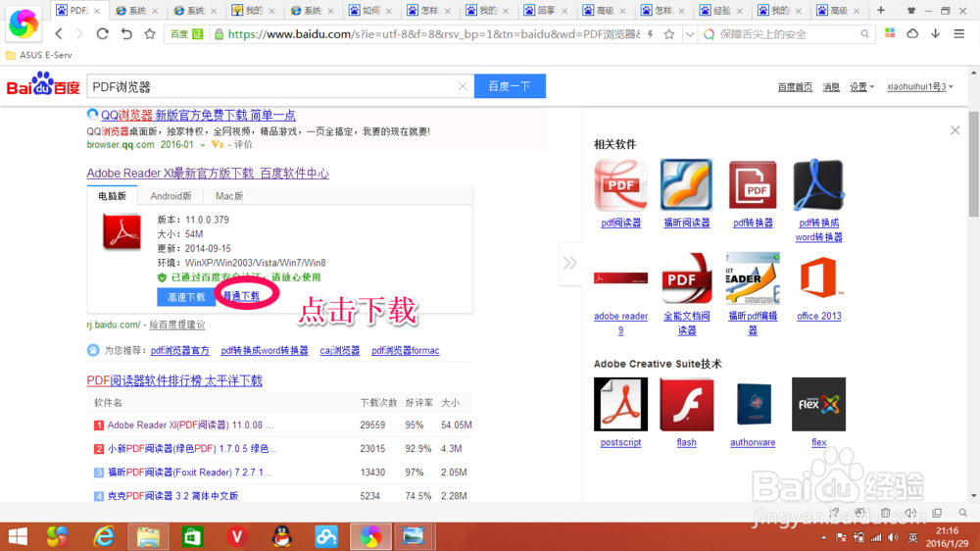Click the flash software icon

coord(686,404)
